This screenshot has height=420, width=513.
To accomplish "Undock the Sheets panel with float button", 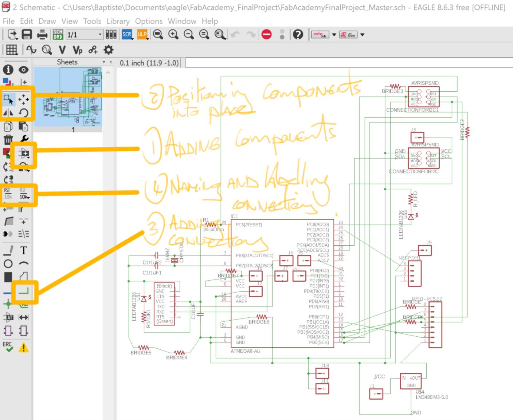I will [x=104, y=62].
